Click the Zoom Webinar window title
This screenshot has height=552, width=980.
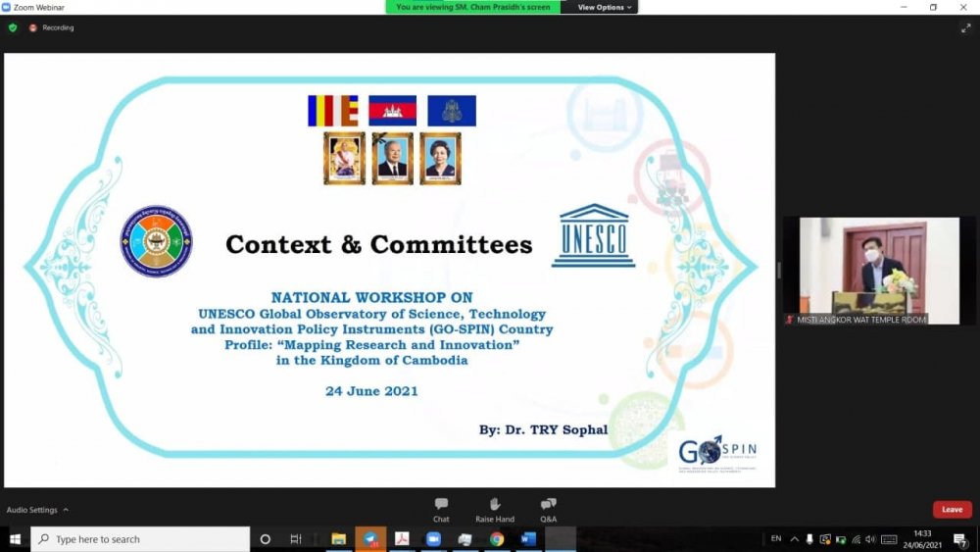click(x=39, y=8)
